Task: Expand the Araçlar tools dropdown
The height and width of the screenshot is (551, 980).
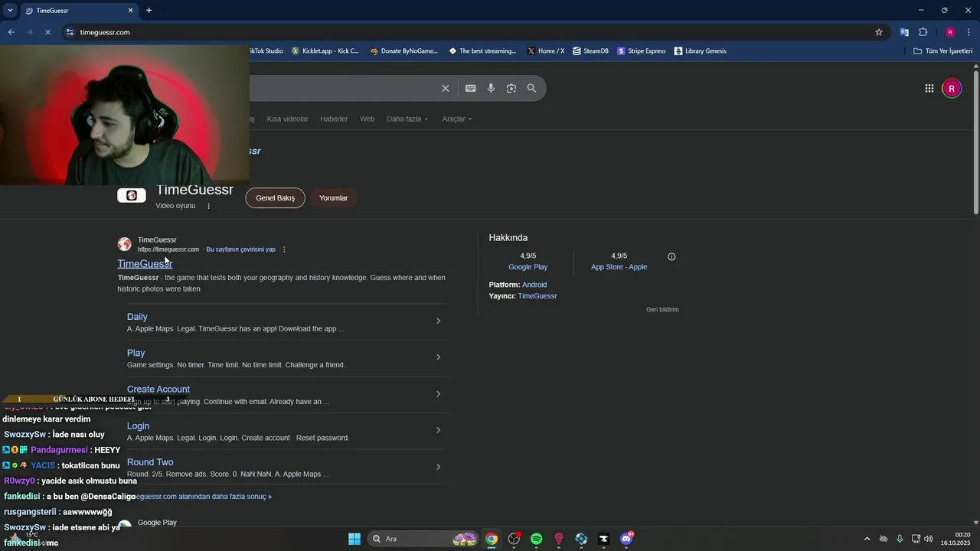Action: [x=457, y=119]
